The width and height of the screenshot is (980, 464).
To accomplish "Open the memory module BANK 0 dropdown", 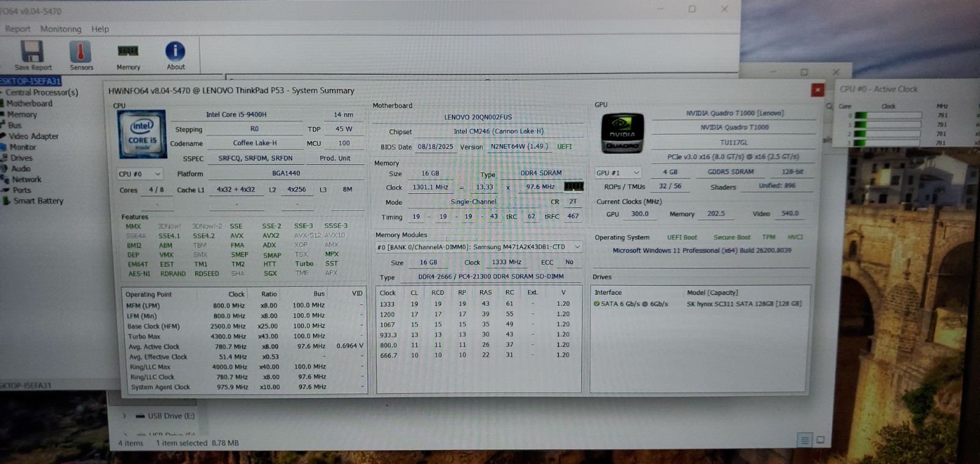I will (478, 247).
